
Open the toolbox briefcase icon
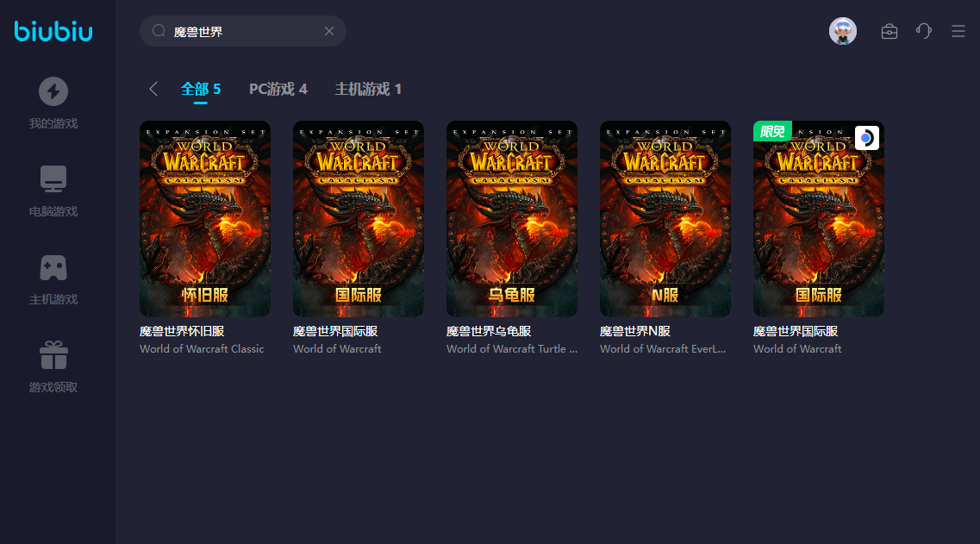pos(889,31)
